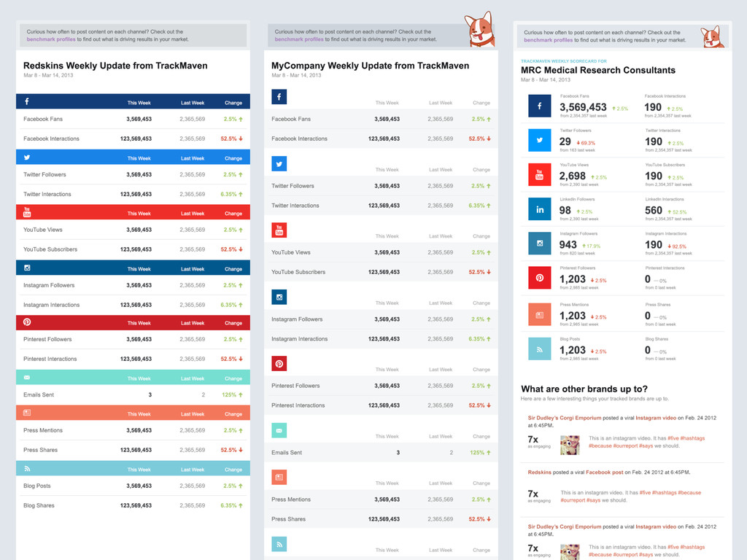Click the LinkedIn tile in MRC scorecard

point(539,209)
